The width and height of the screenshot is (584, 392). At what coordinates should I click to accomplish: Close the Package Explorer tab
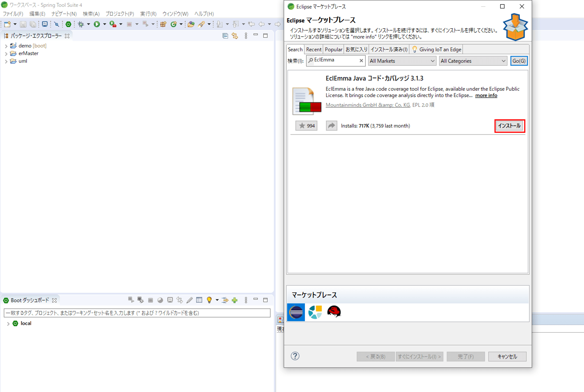67,36
